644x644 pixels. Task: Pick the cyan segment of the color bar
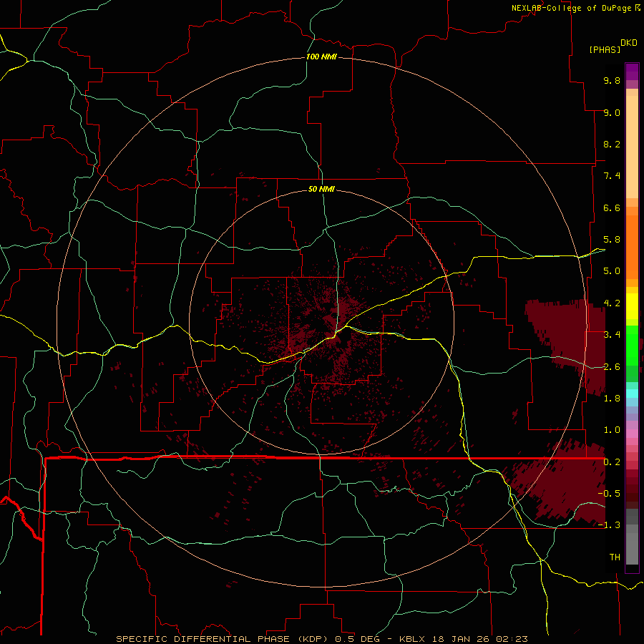pos(632,394)
